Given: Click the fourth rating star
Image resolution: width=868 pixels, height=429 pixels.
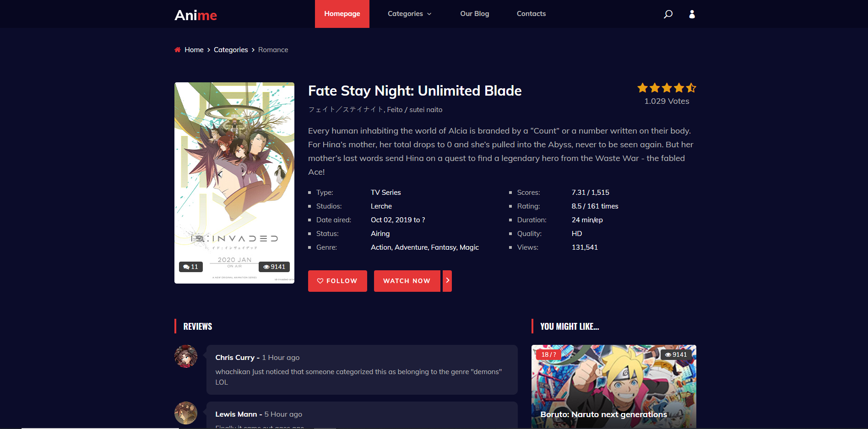Looking at the screenshot, I should click(679, 88).
